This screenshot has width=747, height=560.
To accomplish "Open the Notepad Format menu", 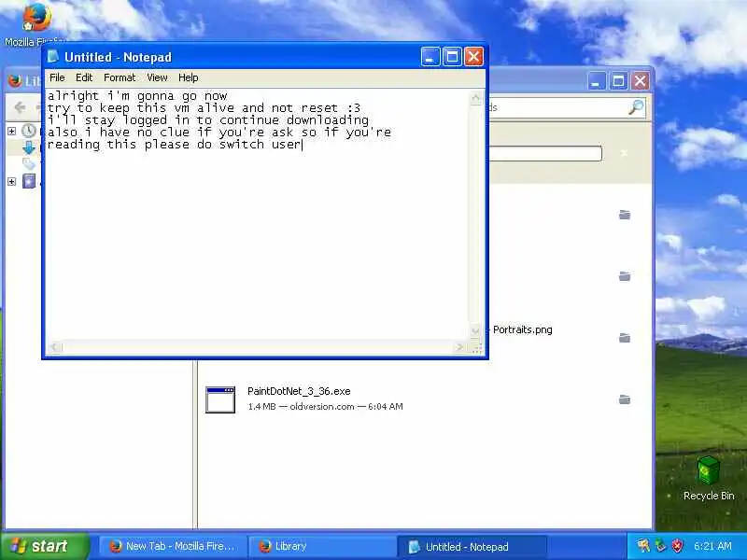I will [120, 77].
